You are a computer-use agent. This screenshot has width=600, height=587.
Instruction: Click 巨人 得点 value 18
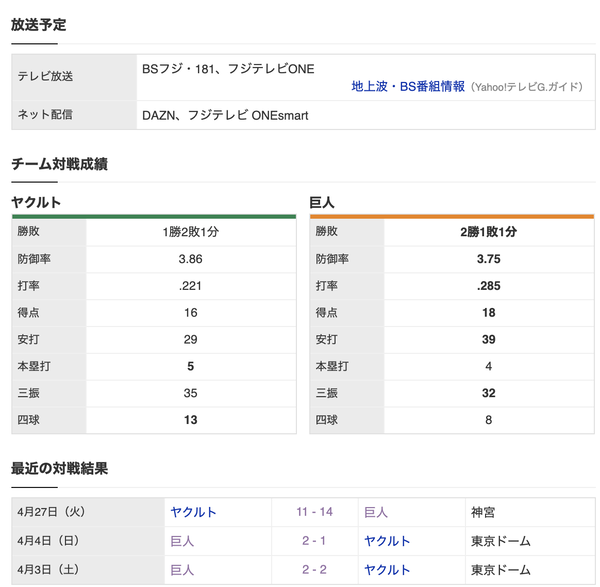pyautogui.click(x=489, y=313)
